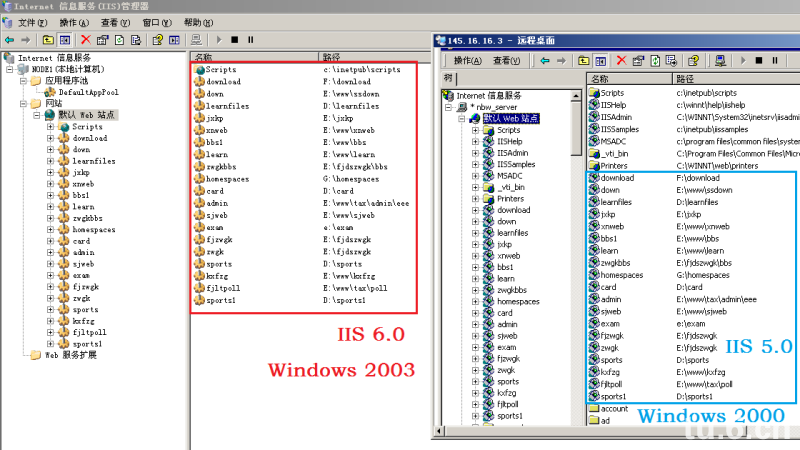
Task: Open 文件(F) menu
Action: click(x=32, y=22)
